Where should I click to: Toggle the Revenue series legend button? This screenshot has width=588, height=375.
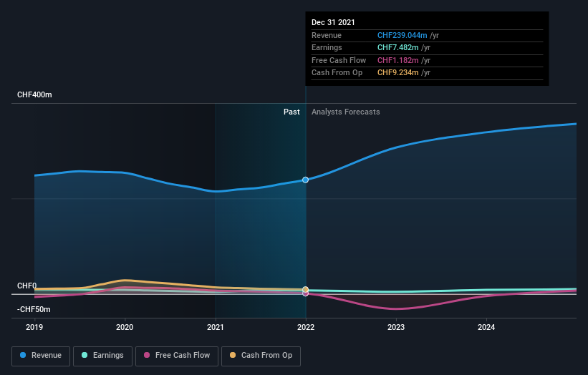coord(41,356)
